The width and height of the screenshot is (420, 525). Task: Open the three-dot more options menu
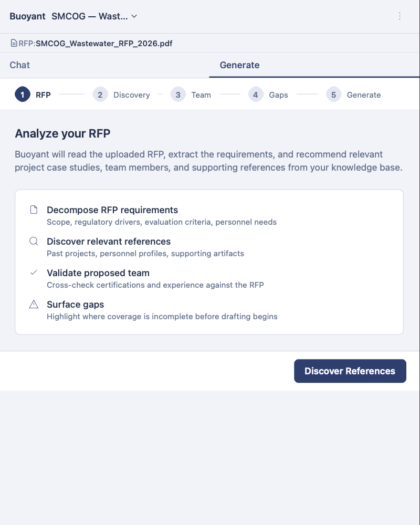pyautogui.click(x=400, y=16)
